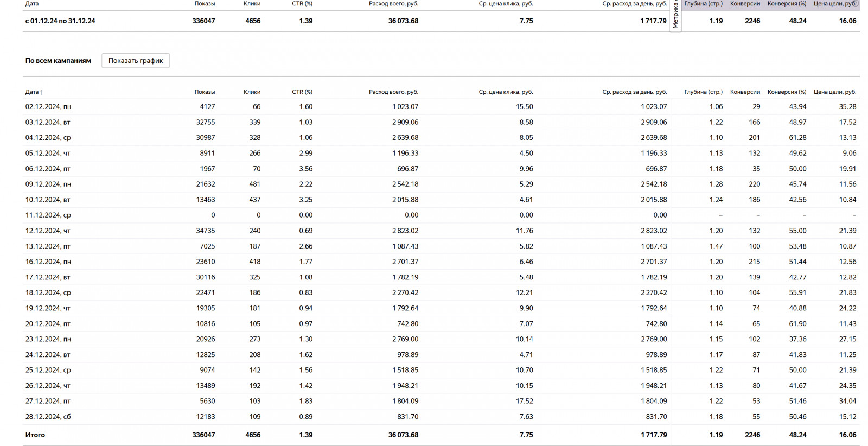This screenshot has height=446, width=868.
Task: Click the sort arrow next to Дата
Action: pyautogui.click(x=41, y=92)
